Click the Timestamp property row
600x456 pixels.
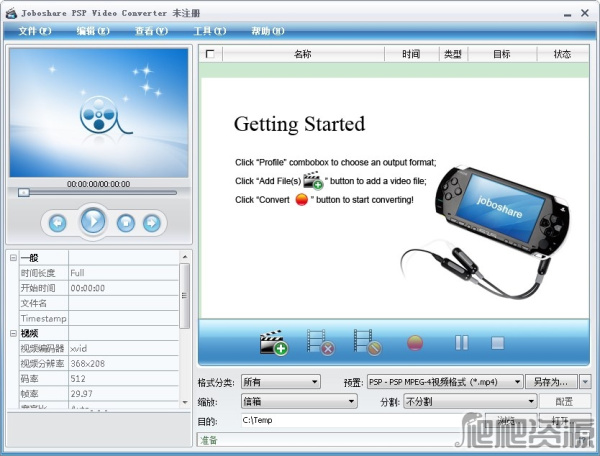(99, 318)
